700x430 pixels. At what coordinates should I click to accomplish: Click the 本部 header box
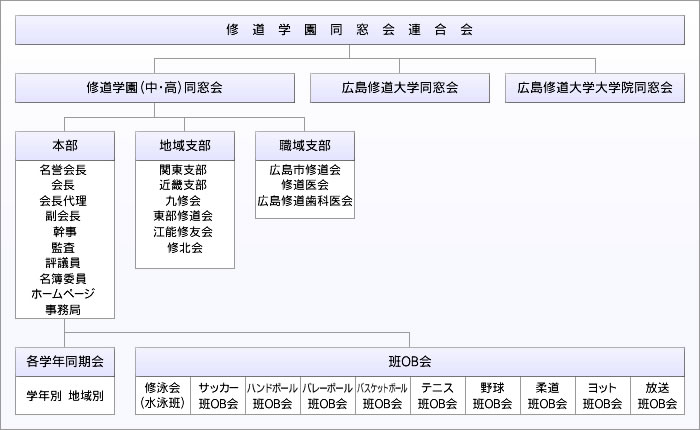tap(65, 146)
